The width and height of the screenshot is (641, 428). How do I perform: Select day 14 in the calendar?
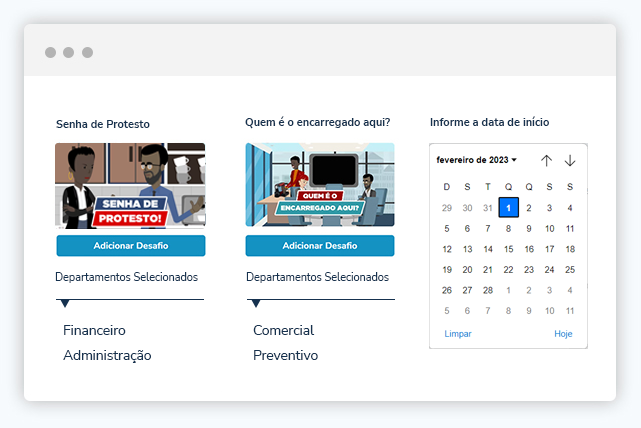pyautogui.click(x=488, y=249)
